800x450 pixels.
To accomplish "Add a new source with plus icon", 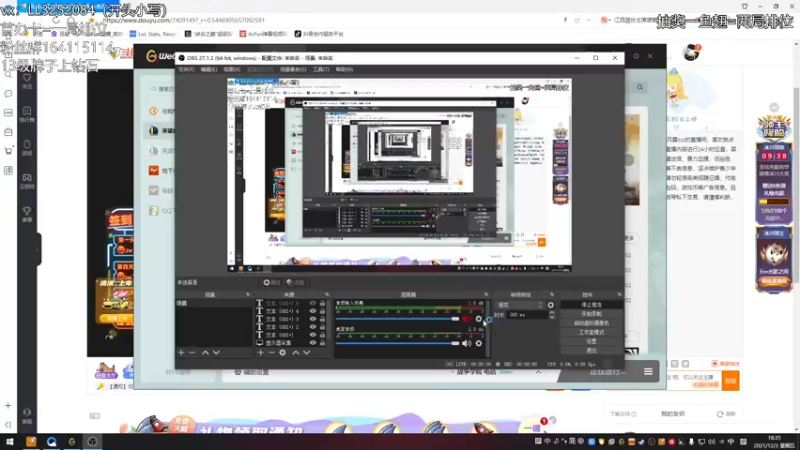I will coord(261,353).
